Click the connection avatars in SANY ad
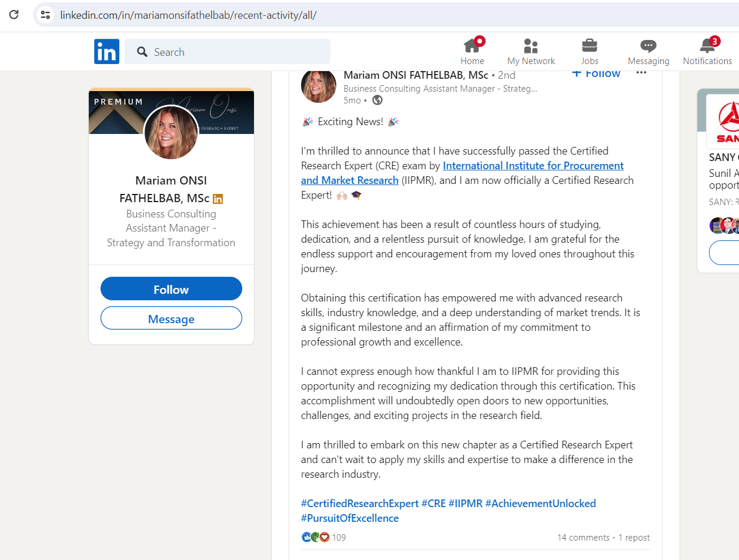This screenshot has width=739, height=560. (724, 226)
